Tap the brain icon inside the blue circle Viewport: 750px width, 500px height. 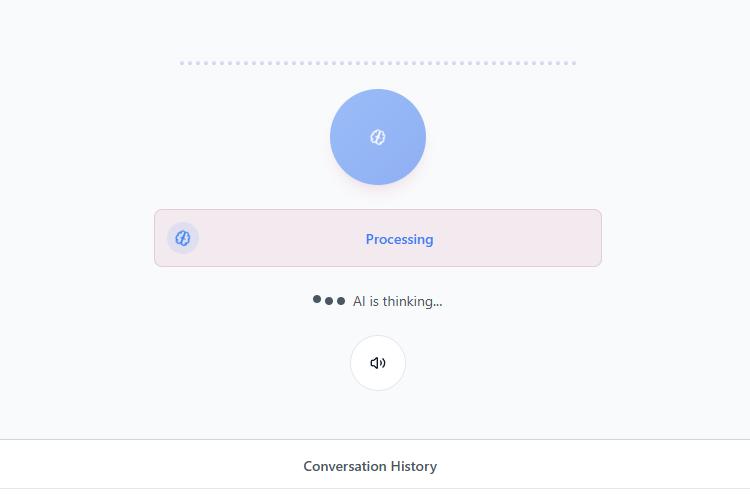click(378, 137)
